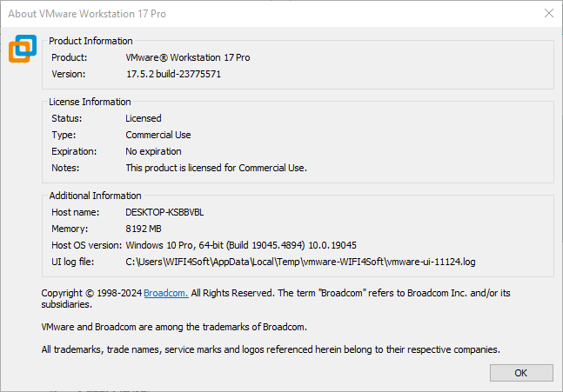This screenshot has height=392, width=563.
Task: Click the Additional Information group heading
Action: click(x=95, y=196)
